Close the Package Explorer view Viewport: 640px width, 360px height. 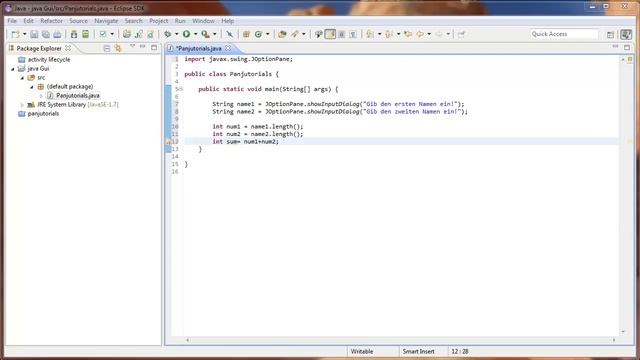click(x=68, y=48)
